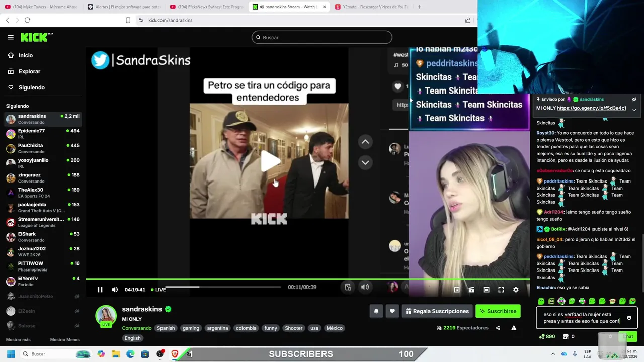Viewport: 644px width, 362px height.
Task: Open a new browser tab
Action: coord(419,7)
